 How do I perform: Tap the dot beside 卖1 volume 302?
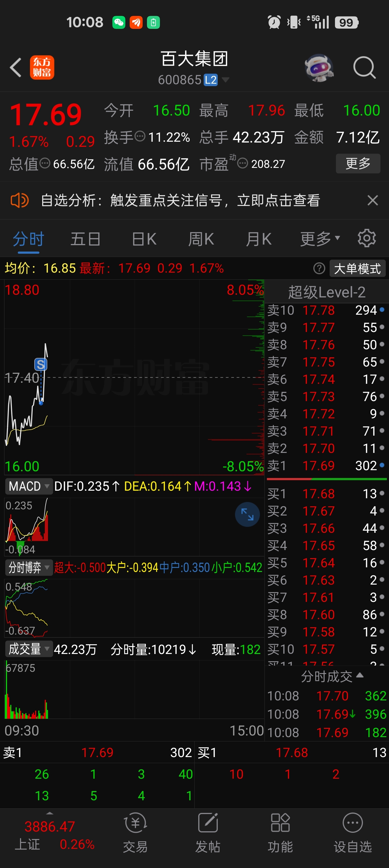(x=382, y=465)
